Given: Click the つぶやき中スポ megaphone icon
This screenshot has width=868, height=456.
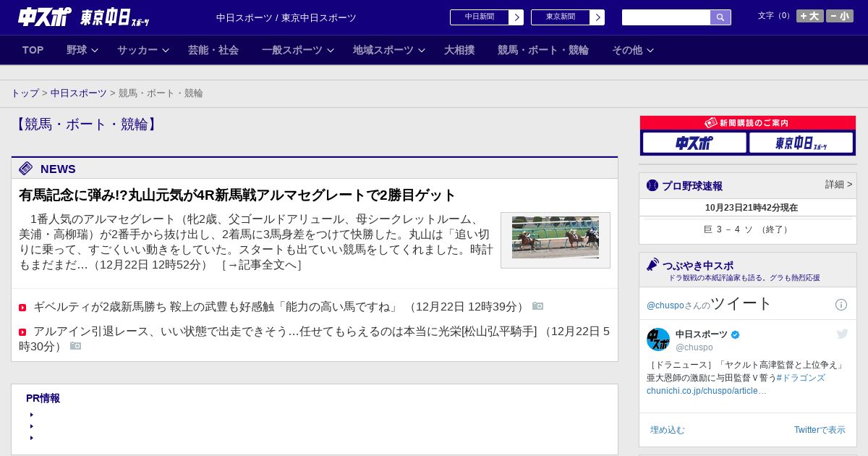Looking at the screenshot, I should pyautogui.click(x=653, y=265).
